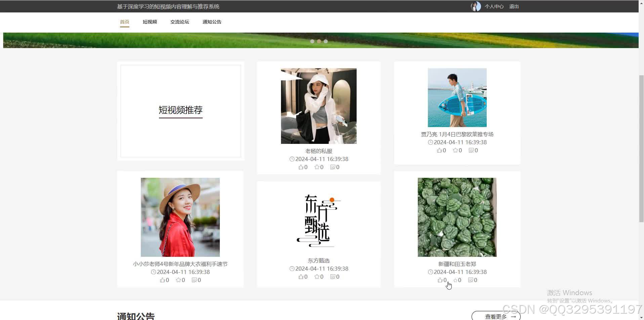The height and width of the screenshot is (320, 644).
Task: Click the favorite star under 老杨的私服
Action: 317,167
